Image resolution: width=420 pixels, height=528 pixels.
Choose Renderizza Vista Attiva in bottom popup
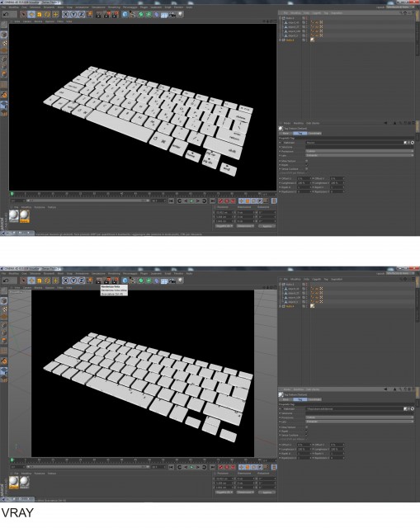click(x=114, y=290)
